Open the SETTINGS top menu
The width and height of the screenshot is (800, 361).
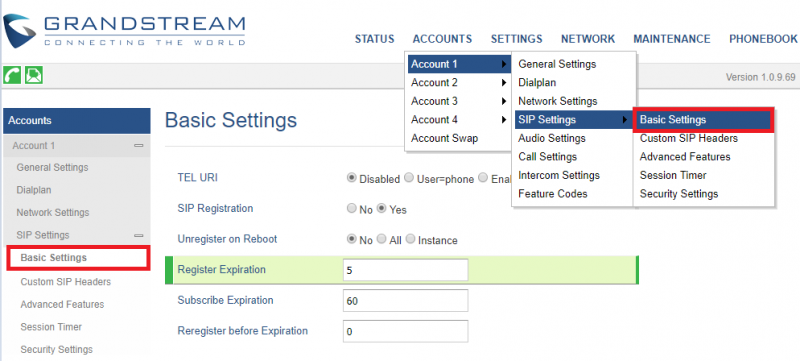[x=516, y=39]
